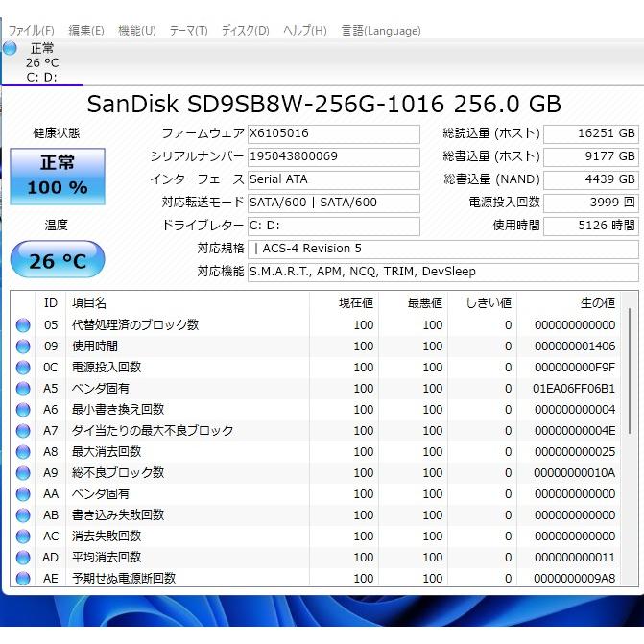The width and height of the screenshot is (644, 644).
Task: Click status orb for row A5 ベンダ固有
Action: (23, 389)
